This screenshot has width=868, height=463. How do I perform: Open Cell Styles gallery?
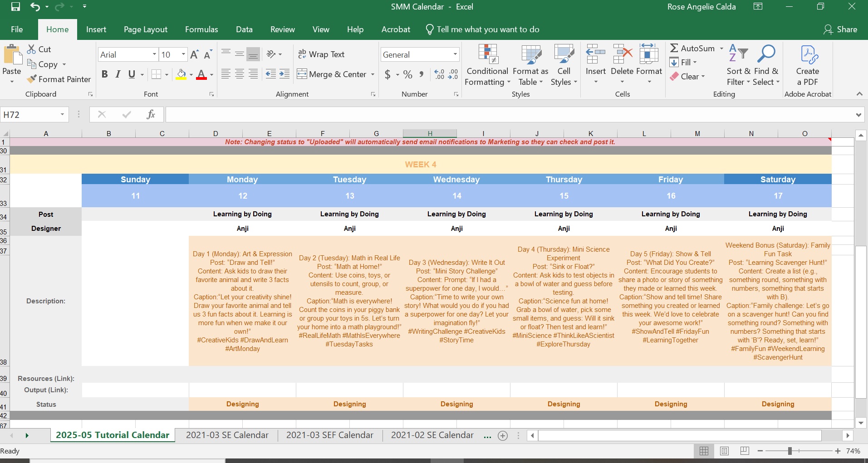[564, 54]
